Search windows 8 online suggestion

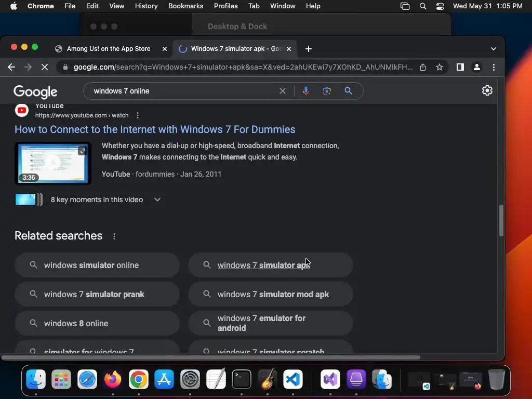(97, 323)
